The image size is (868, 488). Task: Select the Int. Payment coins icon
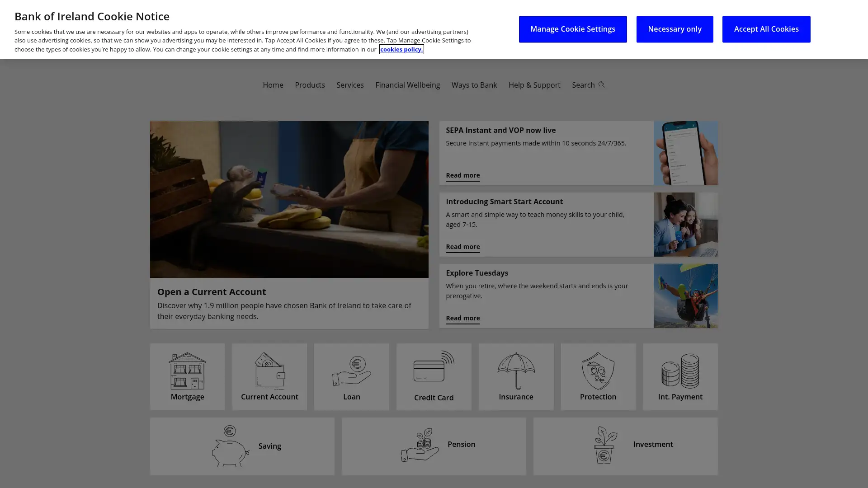click(680, 371)
